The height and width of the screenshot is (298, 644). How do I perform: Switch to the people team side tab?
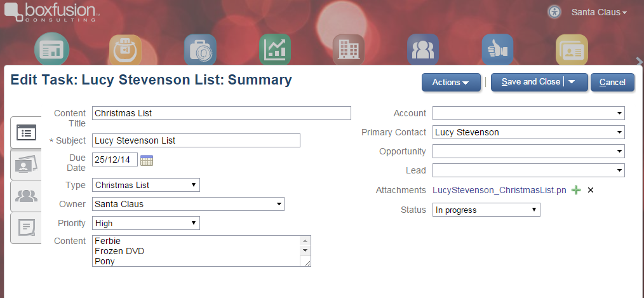tap(26, 196)
